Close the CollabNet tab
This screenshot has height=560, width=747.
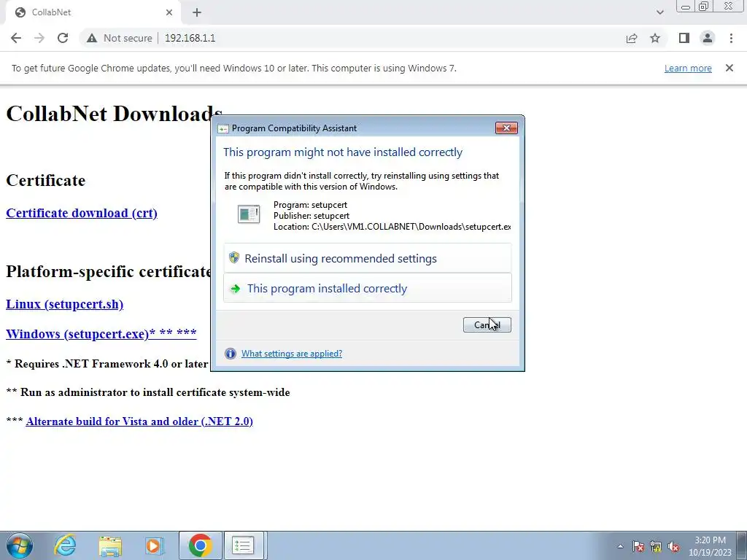pos(169,12)
